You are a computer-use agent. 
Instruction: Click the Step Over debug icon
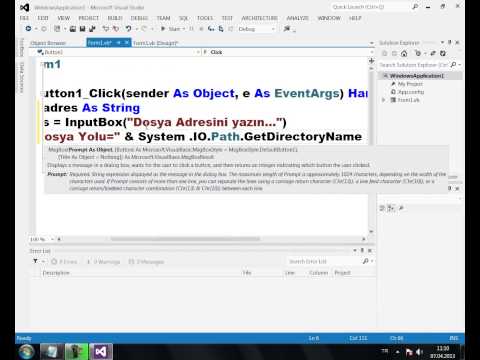(221, 29)
